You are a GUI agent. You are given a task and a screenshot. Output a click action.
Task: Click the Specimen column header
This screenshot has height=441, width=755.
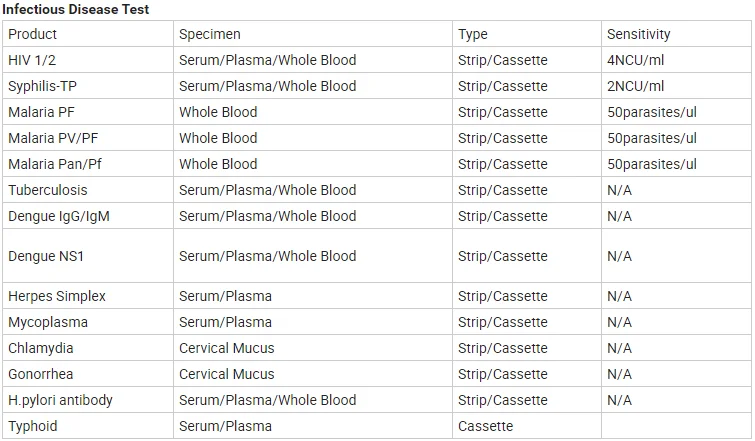tap(209, 34)
